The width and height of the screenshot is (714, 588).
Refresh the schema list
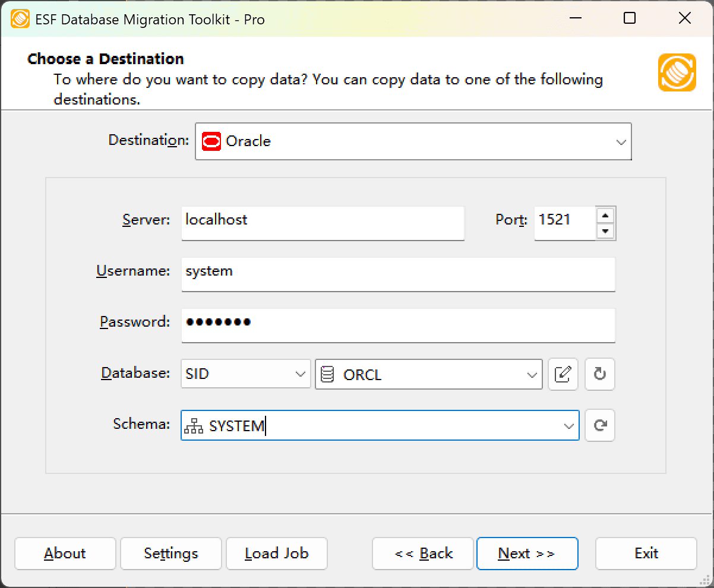[x=599, y=425]
